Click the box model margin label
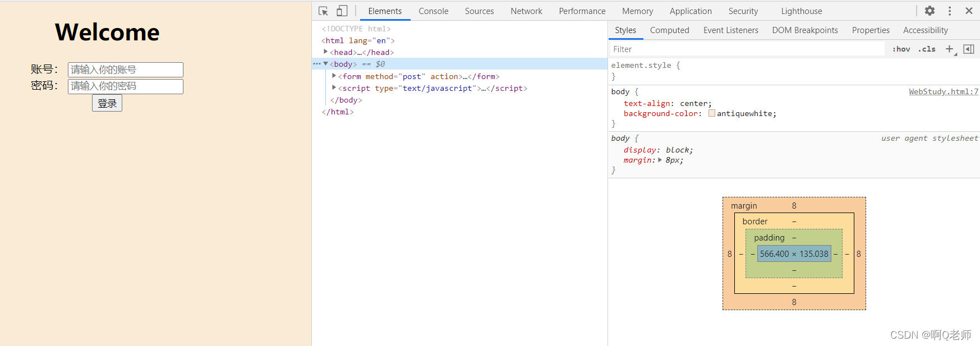This screenshot has height=346, width=980. tap(744, 206)
